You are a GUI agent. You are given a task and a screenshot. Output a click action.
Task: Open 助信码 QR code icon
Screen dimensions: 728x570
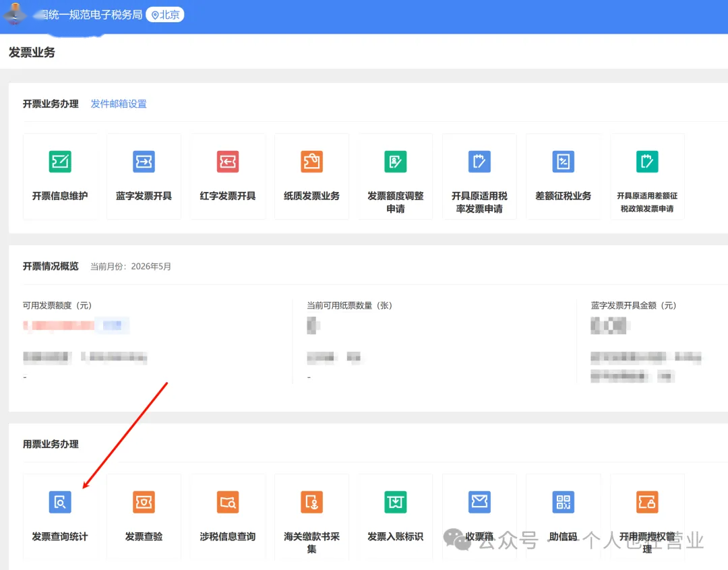[x=563, y=502]
